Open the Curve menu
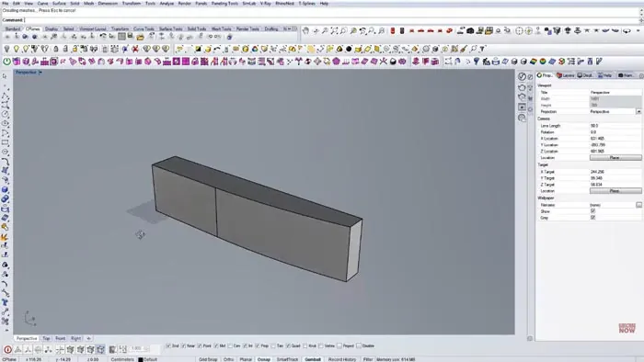 point(42,4)
